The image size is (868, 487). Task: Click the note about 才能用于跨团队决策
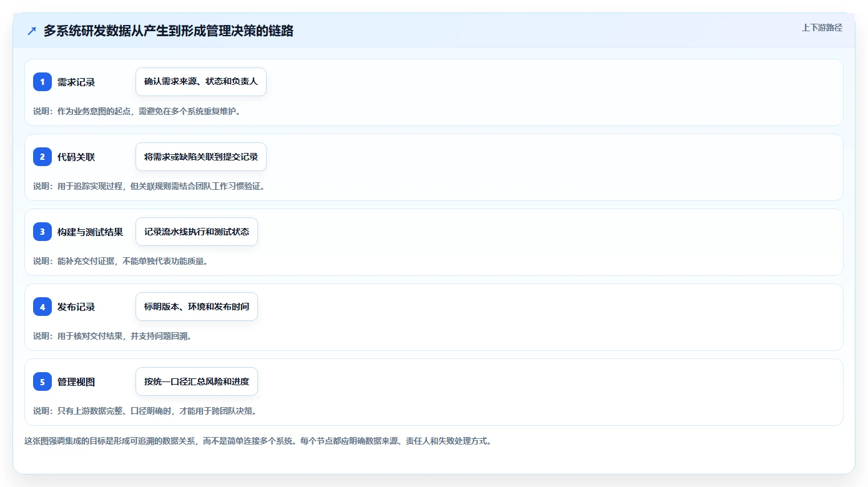coord(145,411)
